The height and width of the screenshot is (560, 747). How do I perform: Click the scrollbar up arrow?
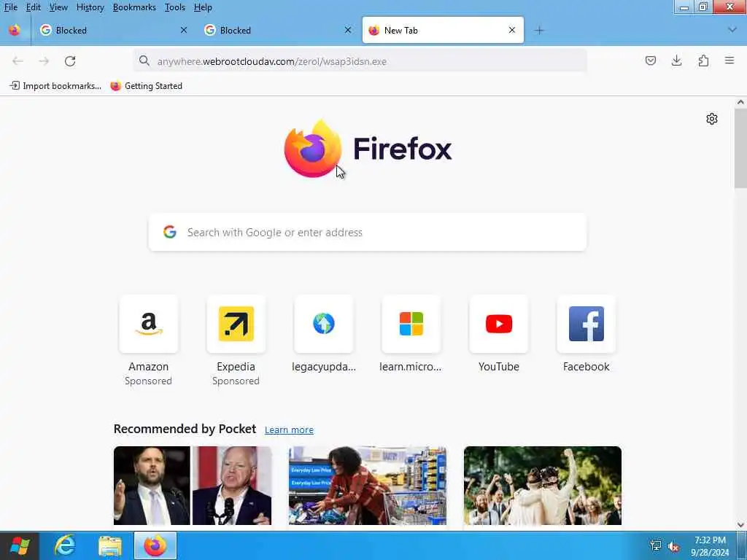click(740, 102)
